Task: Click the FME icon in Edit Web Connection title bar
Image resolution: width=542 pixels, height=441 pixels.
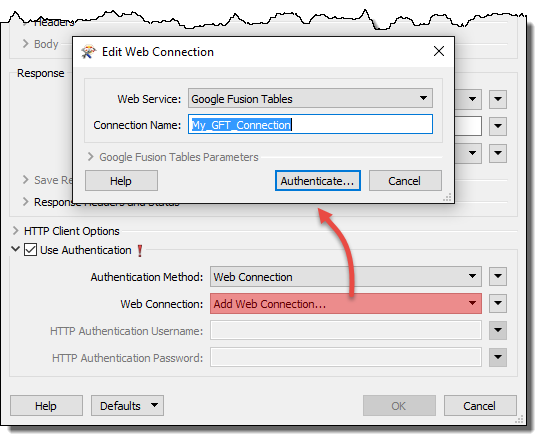Action: [x=88, y=52]
